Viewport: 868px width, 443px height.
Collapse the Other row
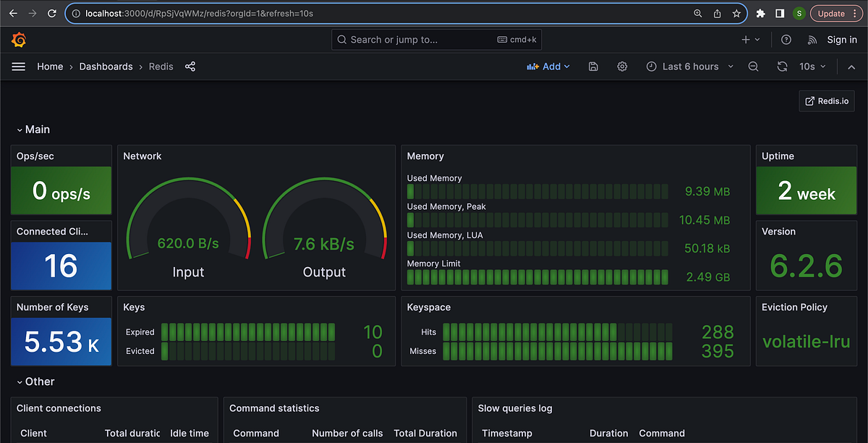35,381
